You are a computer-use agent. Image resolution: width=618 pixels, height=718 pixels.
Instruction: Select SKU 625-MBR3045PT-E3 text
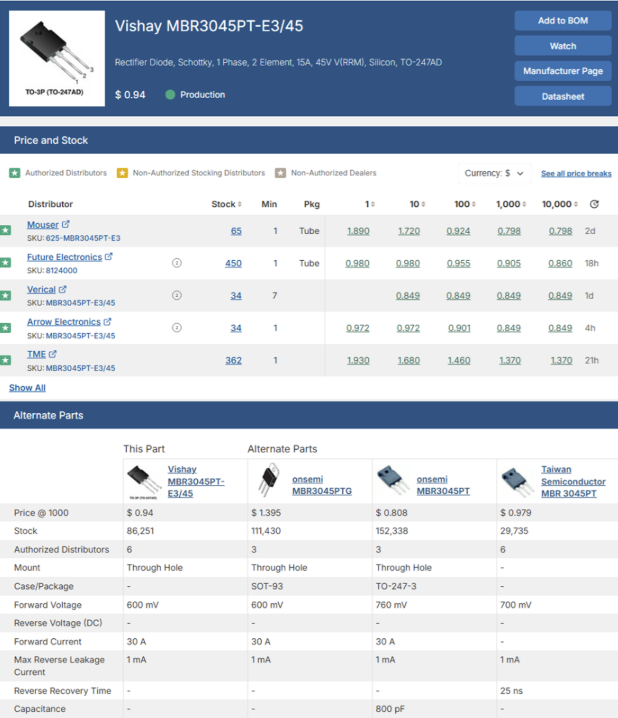tap(74, 238)
